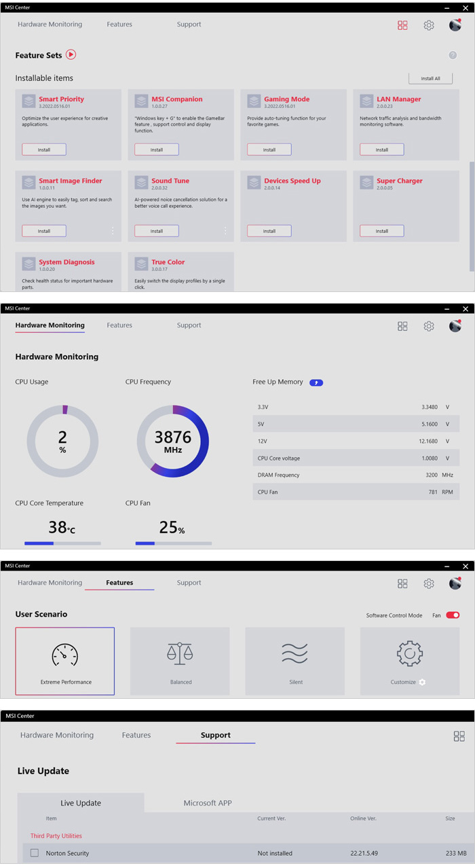The height and width of the screenshot is (868, 475).
Task: Install Smart Priority
Action: 44,149
